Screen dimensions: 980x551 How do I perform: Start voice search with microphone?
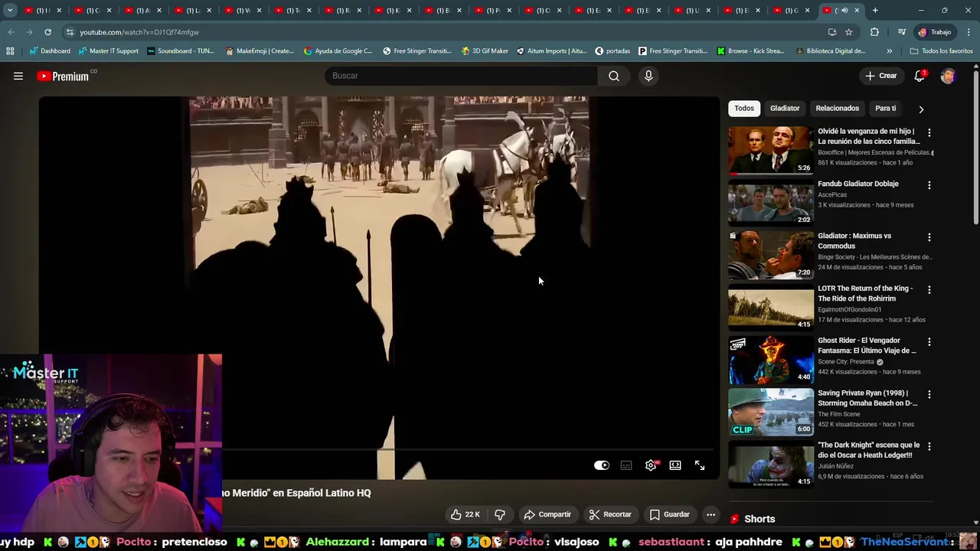648,76
